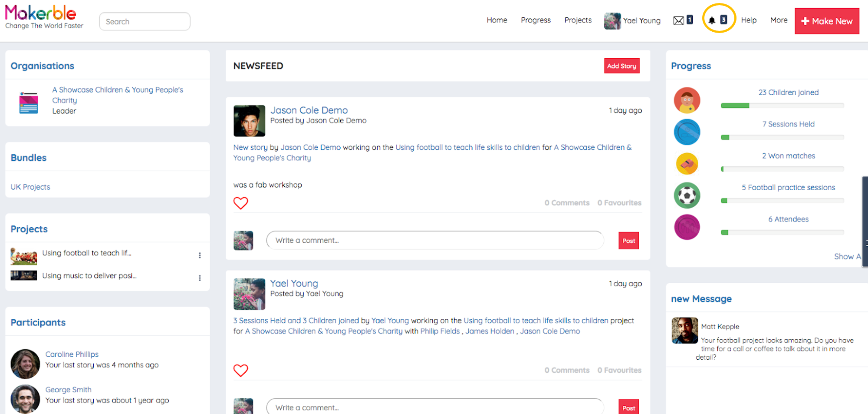Click the Make New button
This screenshot has width=868, height=414.
tap(827, 21)
